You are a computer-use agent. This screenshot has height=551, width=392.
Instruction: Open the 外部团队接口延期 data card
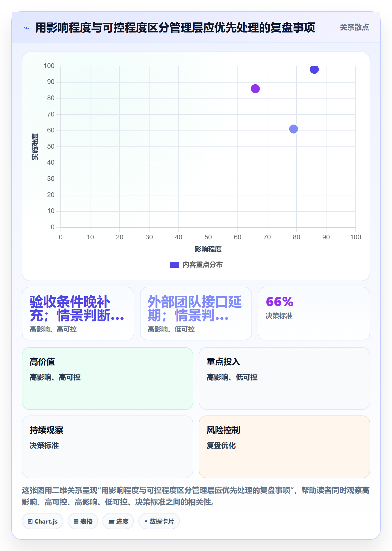coord(196,314)
